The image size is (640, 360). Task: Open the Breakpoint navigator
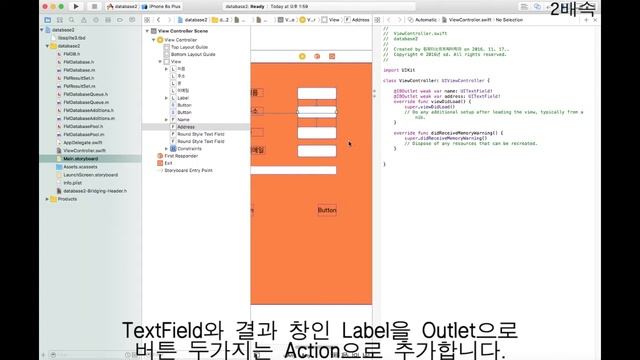120,20
